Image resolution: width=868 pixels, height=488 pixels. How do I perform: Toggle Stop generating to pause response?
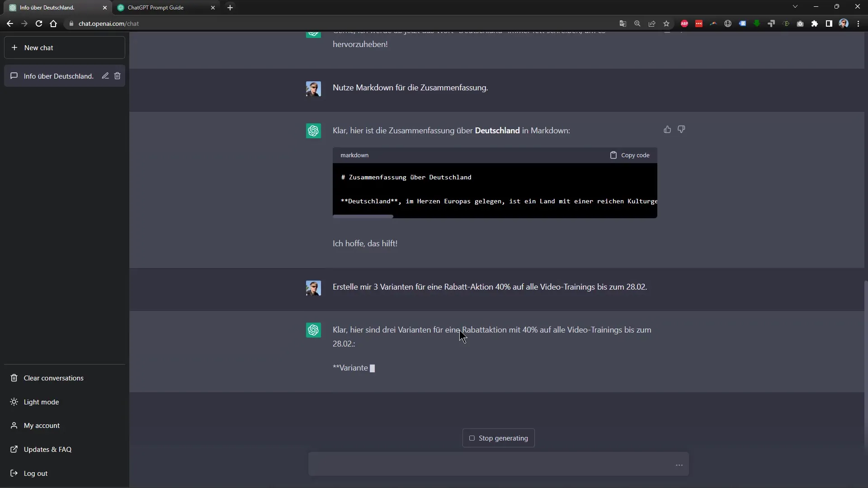[498, 438]
